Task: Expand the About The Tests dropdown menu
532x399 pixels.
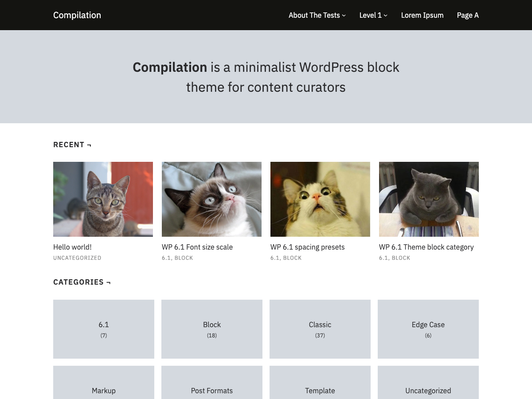Action: (x=314, y=15)
